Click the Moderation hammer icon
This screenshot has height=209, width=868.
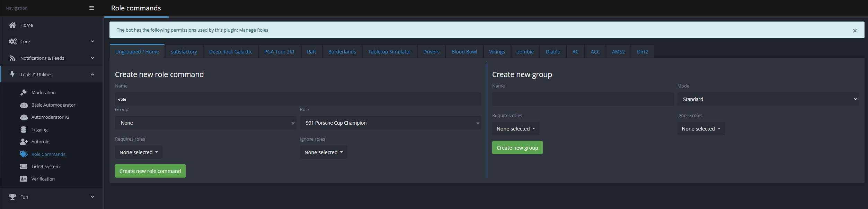24,92
